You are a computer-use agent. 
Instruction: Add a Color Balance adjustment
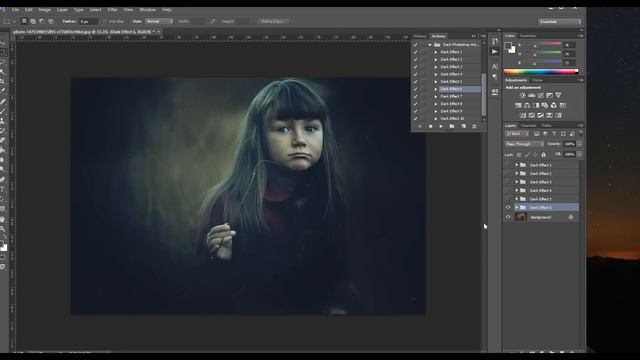click(527, 105)
